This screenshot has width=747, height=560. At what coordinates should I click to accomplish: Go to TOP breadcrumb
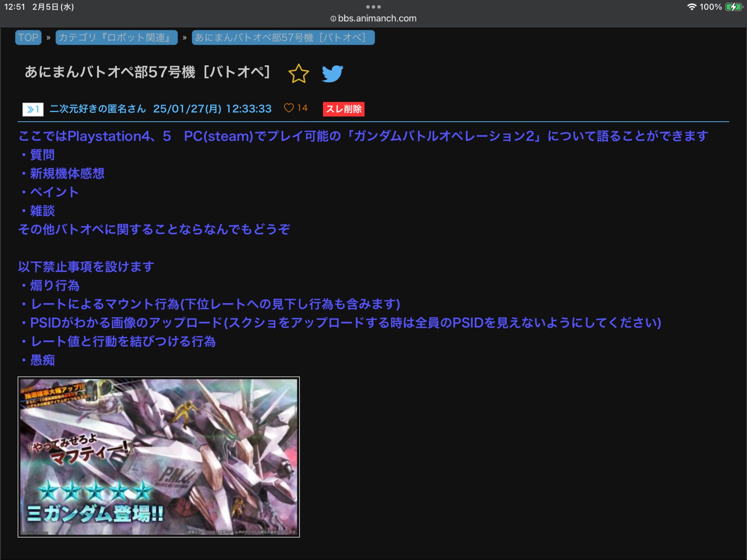coord(28,38)
